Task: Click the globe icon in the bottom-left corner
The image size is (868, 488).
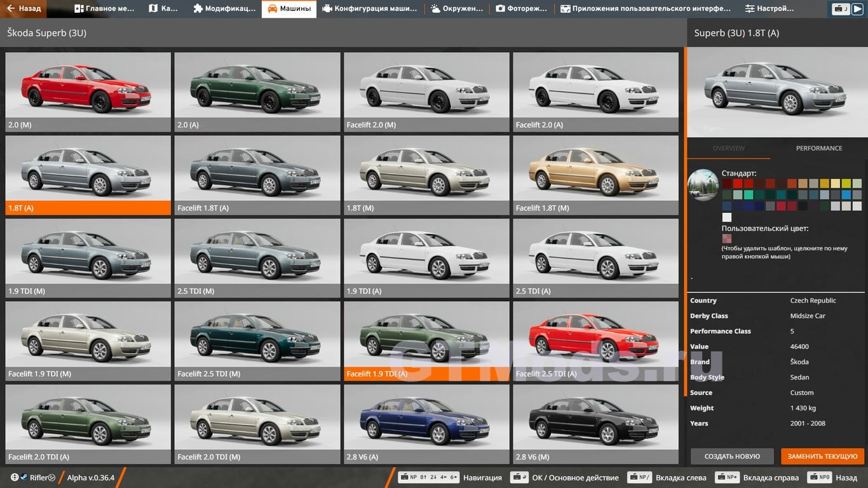Action: tap(15, 477)
